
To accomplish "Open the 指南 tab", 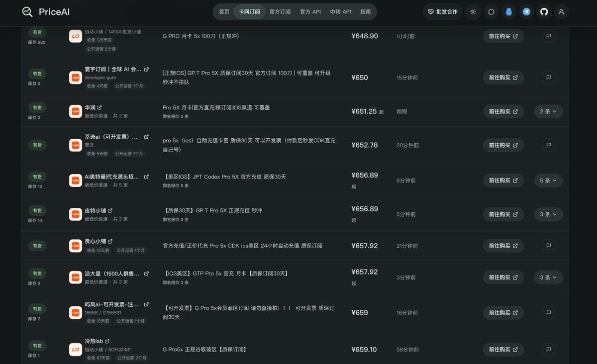I will coord(366,12).
